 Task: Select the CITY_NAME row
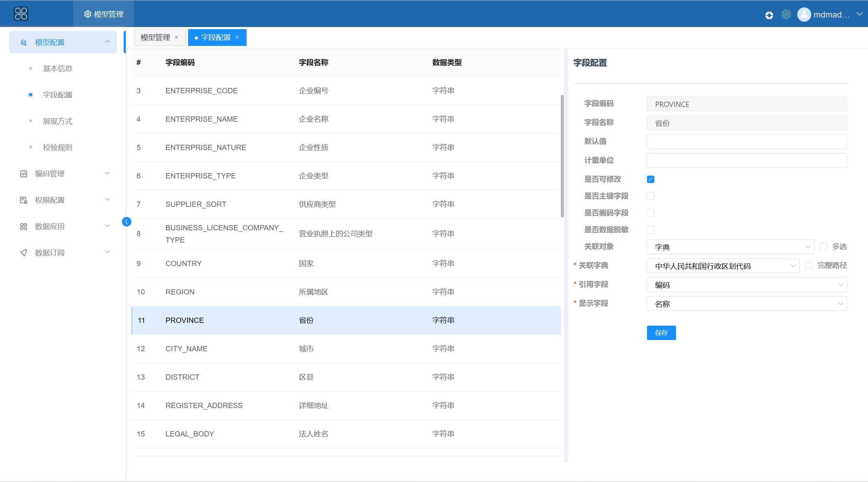coord(346,349)
